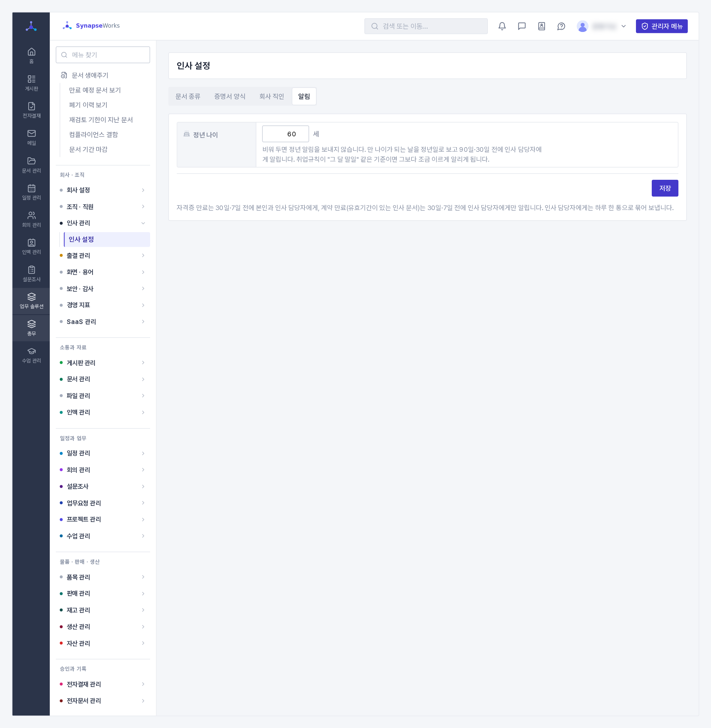Image resolution: width=711 pixels, height=728 pixels.
Task: Switch to the 증명서 양식 tab
Action: [x=230, y=96]
